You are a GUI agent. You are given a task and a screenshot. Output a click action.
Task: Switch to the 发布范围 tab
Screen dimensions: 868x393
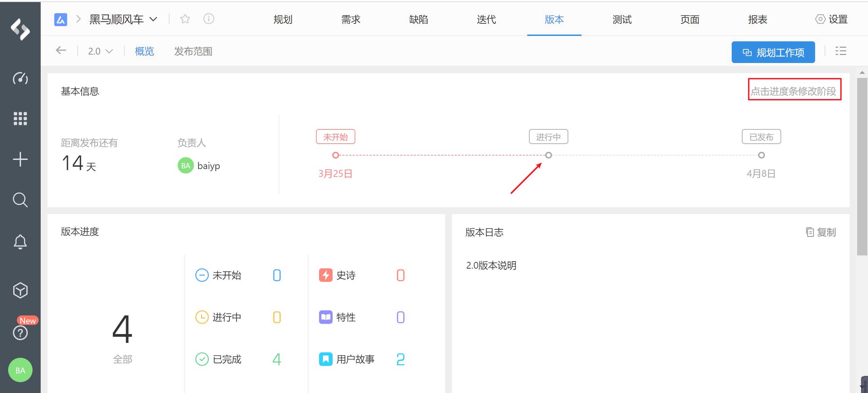point(193,51)
